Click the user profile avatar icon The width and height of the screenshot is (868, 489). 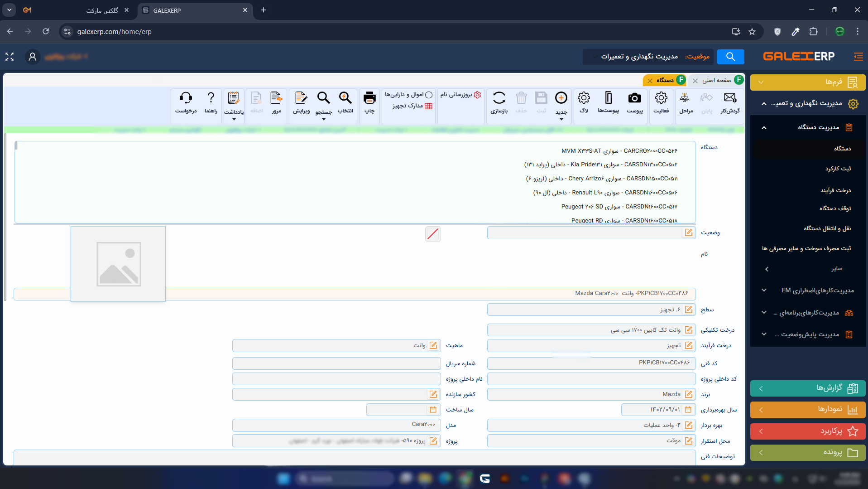click(x=33, y=57)
